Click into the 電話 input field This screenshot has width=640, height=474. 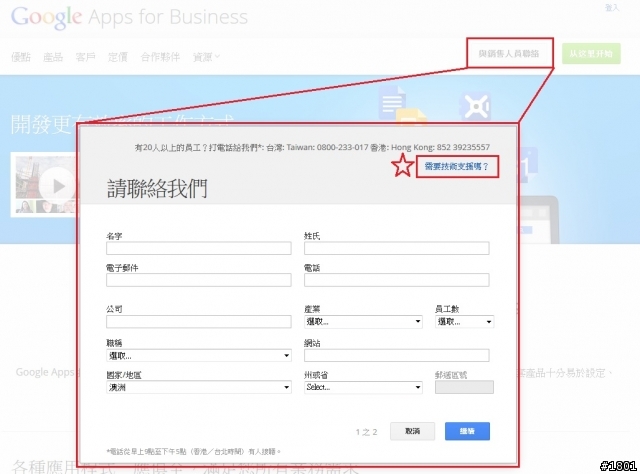pos(396,280)
